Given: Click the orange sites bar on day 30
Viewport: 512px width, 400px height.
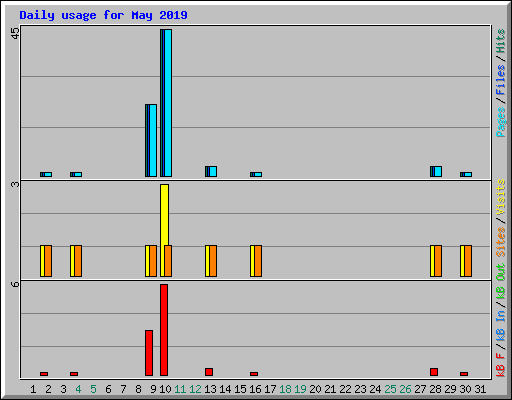Looking at the screenshot, I should tap(468, 261).
